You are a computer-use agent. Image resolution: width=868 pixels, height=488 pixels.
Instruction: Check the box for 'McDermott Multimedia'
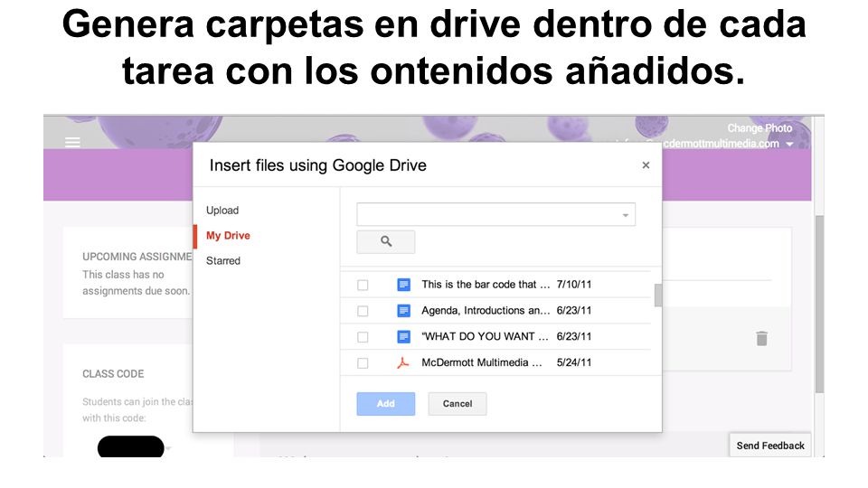tap(363, 363)
